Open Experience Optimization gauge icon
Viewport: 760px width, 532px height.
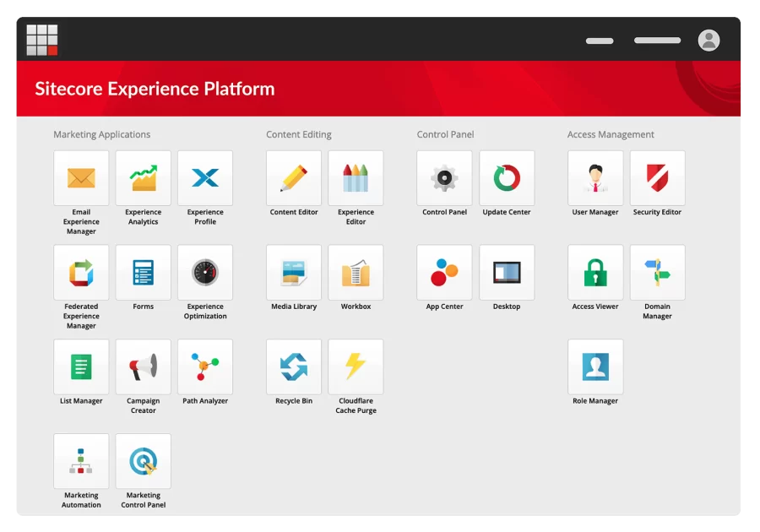tap(205, 272)
